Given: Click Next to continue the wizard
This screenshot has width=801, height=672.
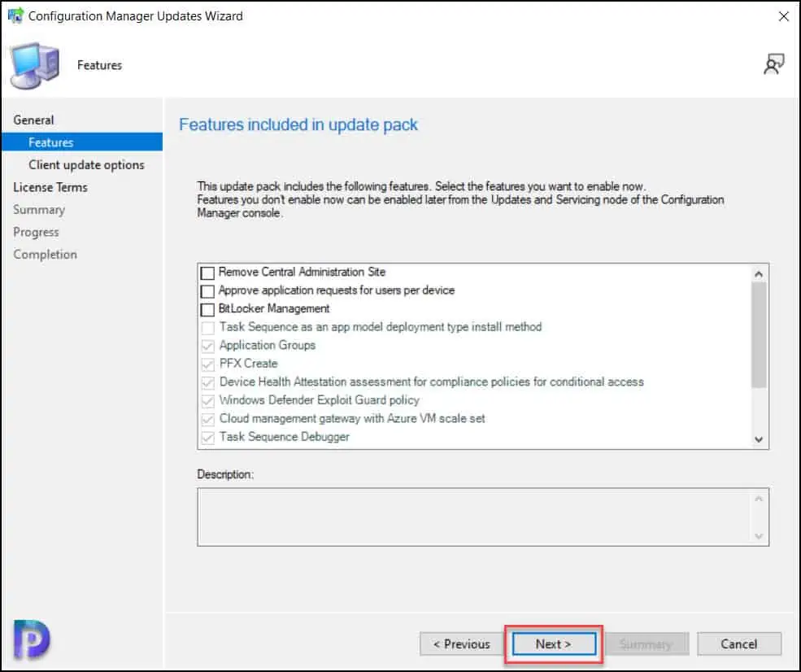Looking at the screenshot, I should click(554, 644).
